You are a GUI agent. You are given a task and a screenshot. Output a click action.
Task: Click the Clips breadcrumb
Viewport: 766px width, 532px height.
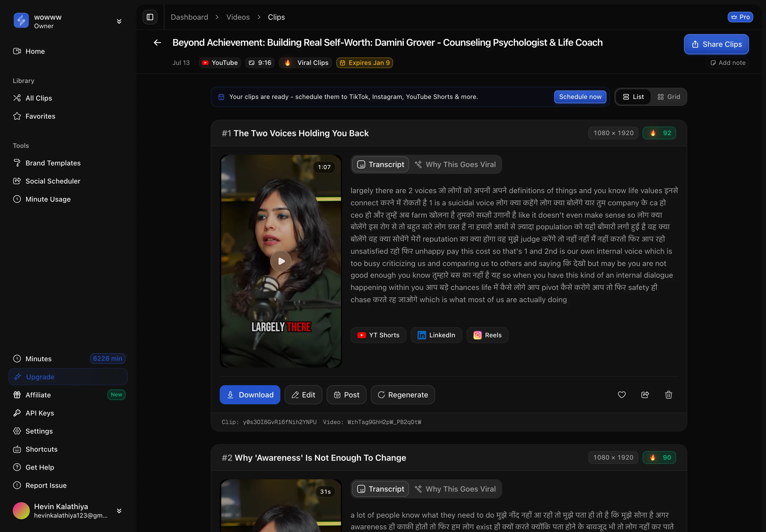[x=276, y=17]
